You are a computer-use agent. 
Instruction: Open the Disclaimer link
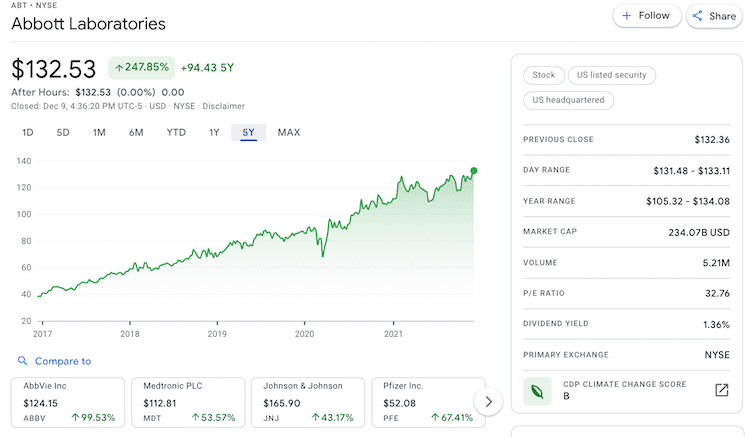coord(223,106)
